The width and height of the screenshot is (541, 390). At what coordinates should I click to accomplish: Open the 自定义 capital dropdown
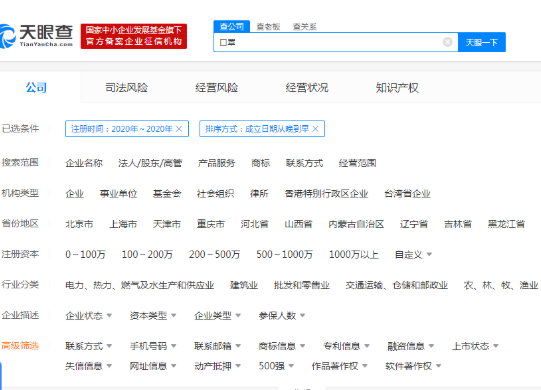coord(413,254)
